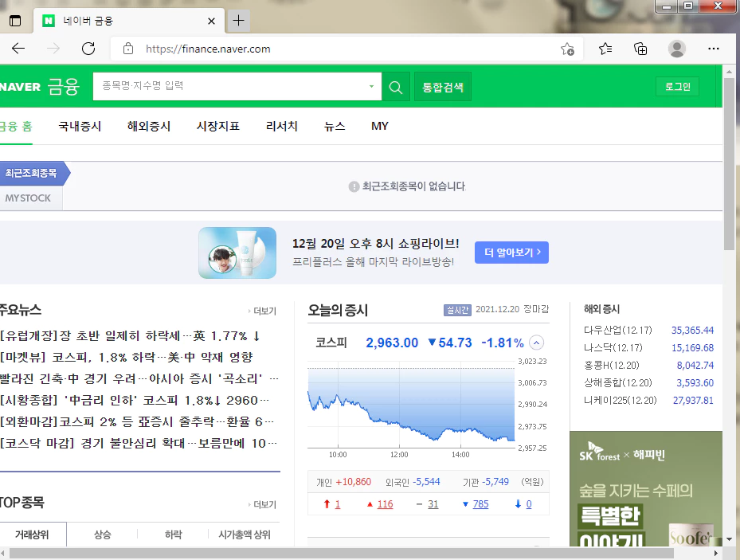The width and height of the screenshot is (740, 560).
Task: Open the 국내증시 menu
Action: (80, 127)
